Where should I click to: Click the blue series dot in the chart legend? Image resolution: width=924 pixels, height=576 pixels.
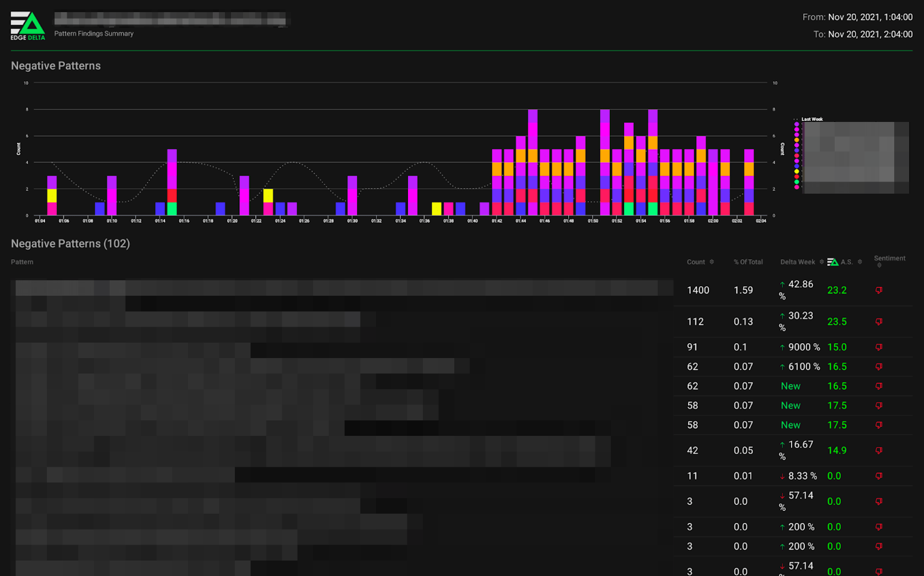pos(796,166)
